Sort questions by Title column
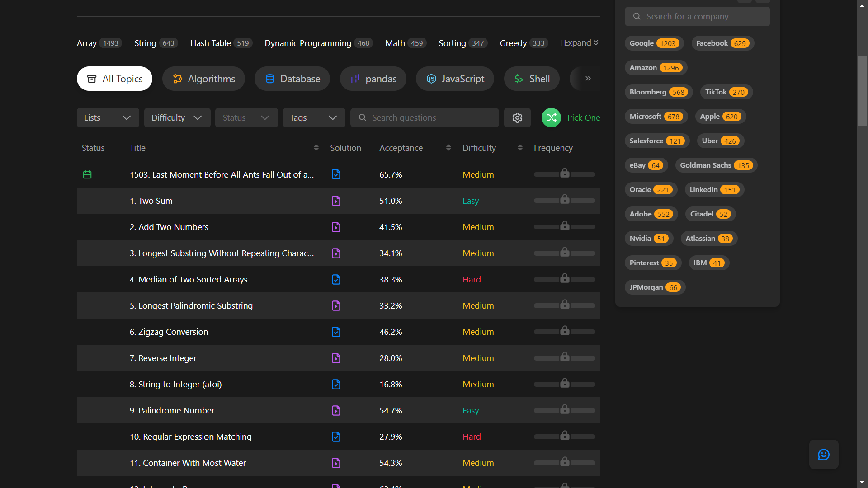Viewport: 868px width, 488px height. [x=316, y=148]
